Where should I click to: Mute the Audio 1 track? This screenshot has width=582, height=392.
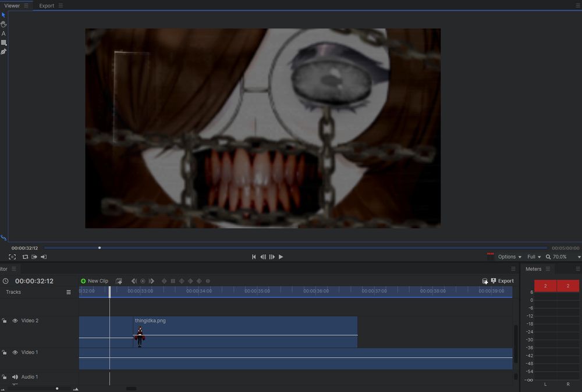tap(15, 377)
